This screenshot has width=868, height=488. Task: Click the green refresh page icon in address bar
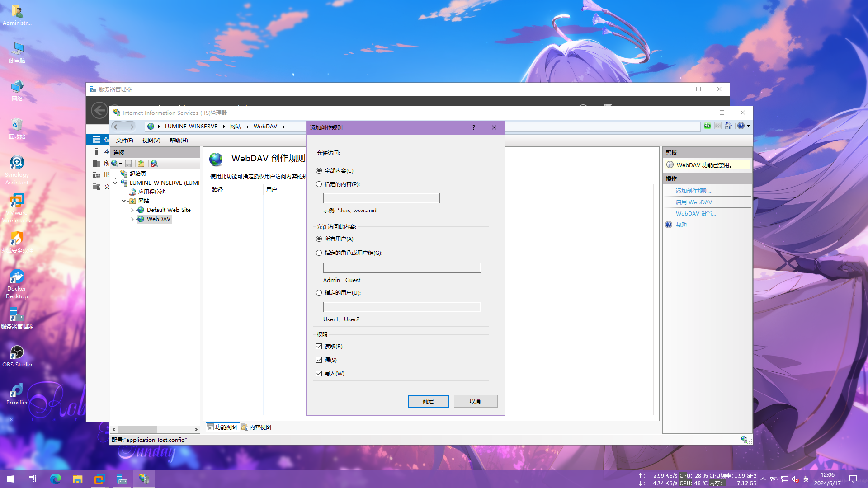[x=707, y=126]
